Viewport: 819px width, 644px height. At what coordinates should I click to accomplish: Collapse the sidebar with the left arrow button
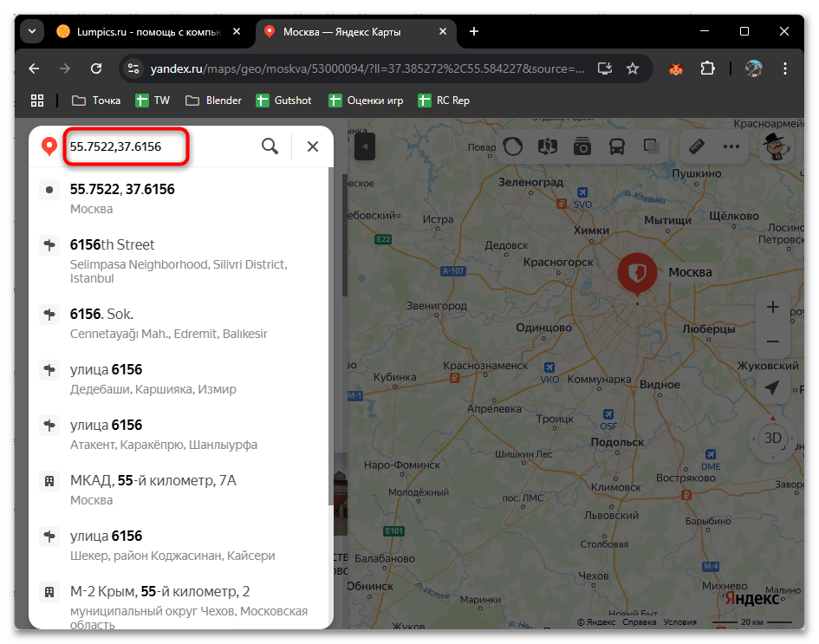click(365, 146)
